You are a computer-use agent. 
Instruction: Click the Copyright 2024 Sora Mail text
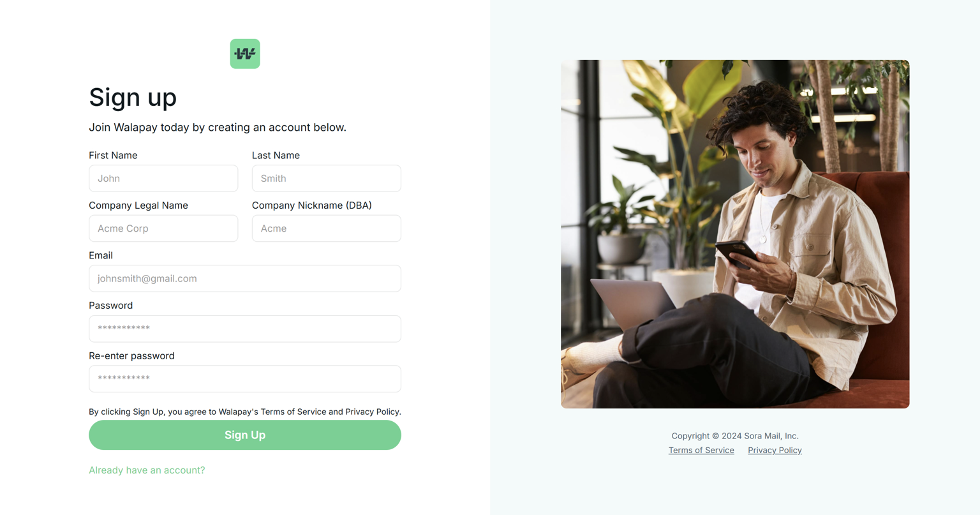click(735, 436)
